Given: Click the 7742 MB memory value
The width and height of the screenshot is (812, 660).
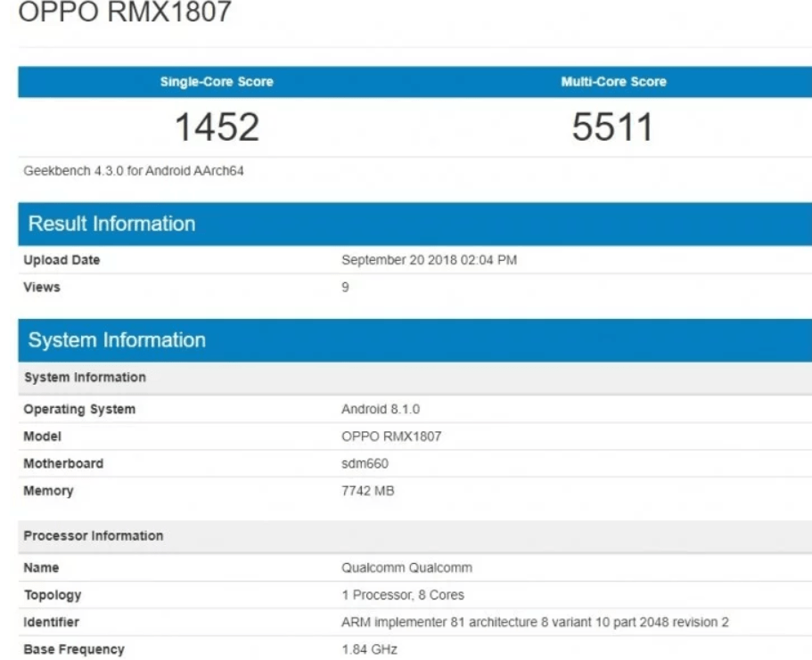Looking at the screenshot, I should click(368, 491).
